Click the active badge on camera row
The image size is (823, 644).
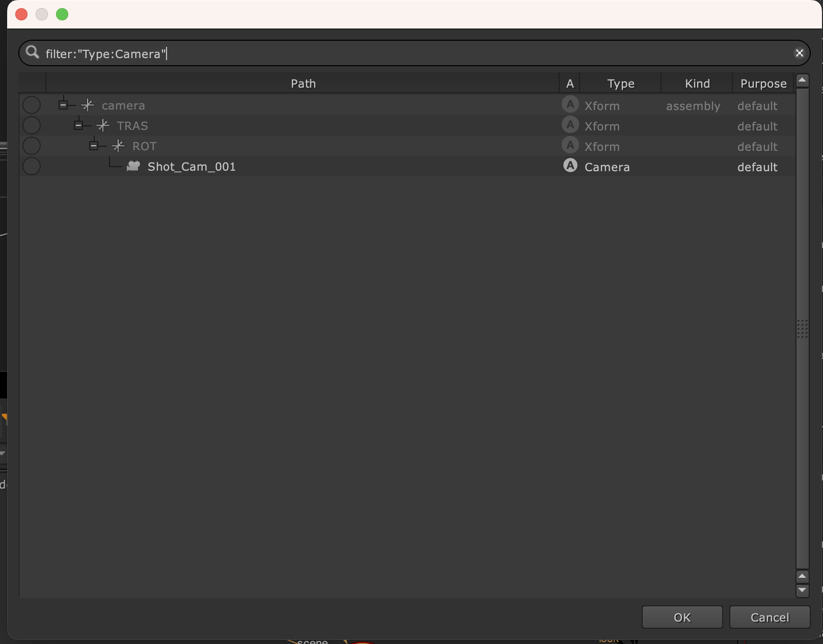(570, 105)
